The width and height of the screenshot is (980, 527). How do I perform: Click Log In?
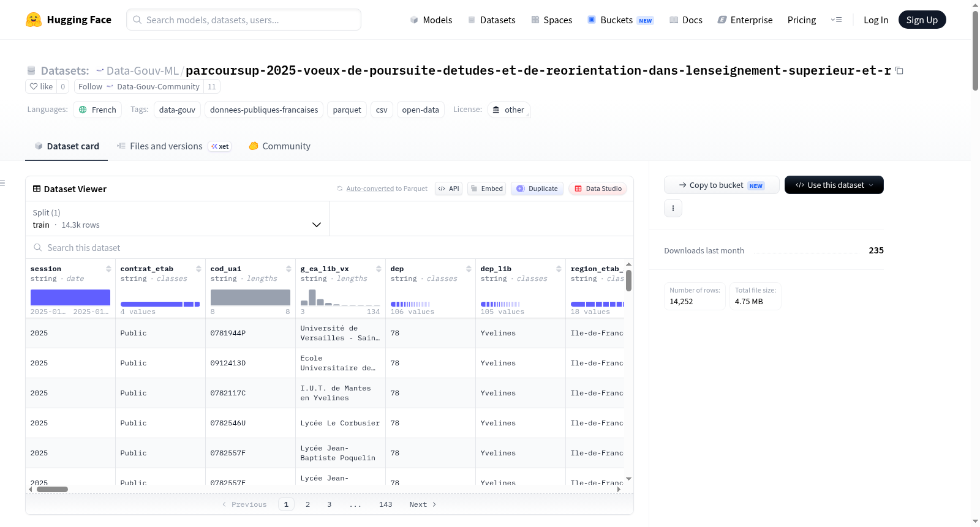876,20
